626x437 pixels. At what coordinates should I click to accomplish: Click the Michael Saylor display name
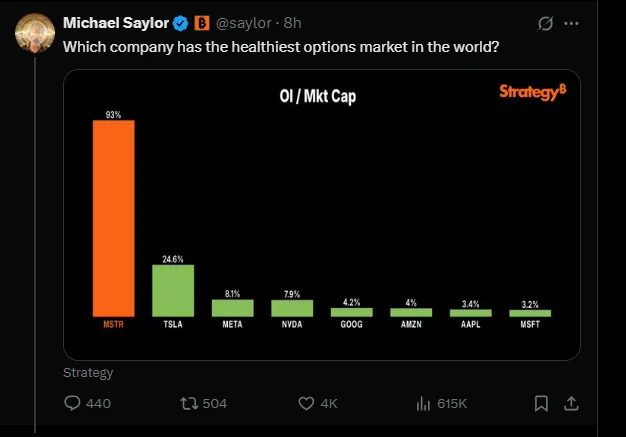(116, 23)
